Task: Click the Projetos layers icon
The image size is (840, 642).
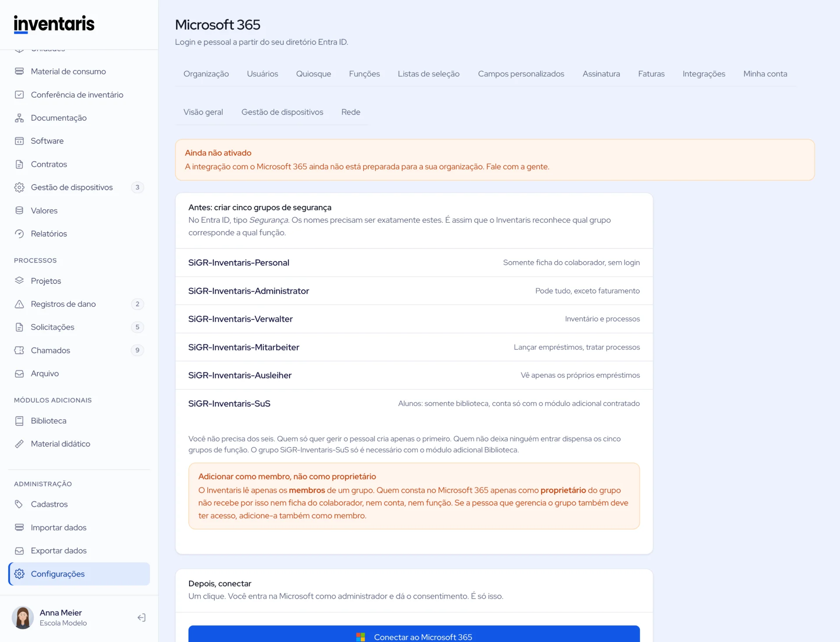Action: (19, 281)
